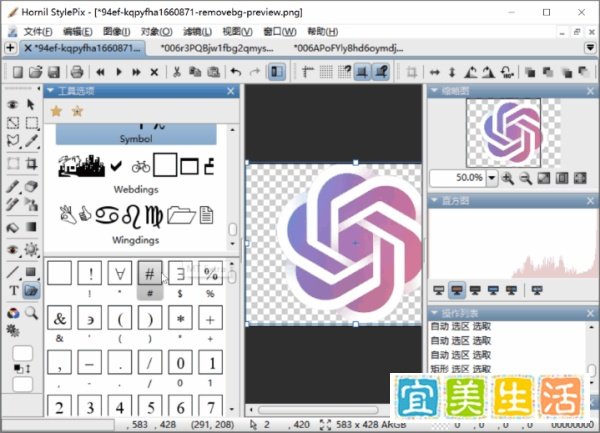Image resolution: width=600 pixels, height=433 pixels.
Task: Switch to the *006APoFYly8hd6oymdj tab
Action: tap(348, 48)
